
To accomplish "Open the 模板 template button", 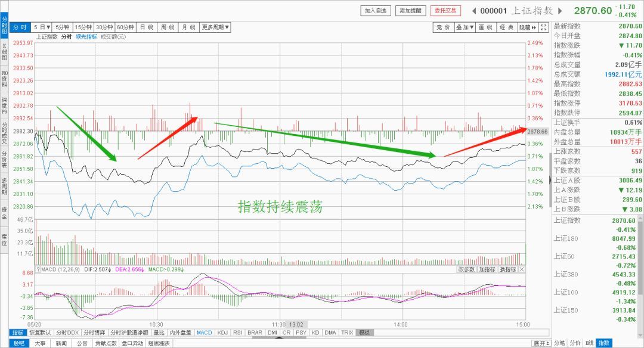I will click(364, 333).
